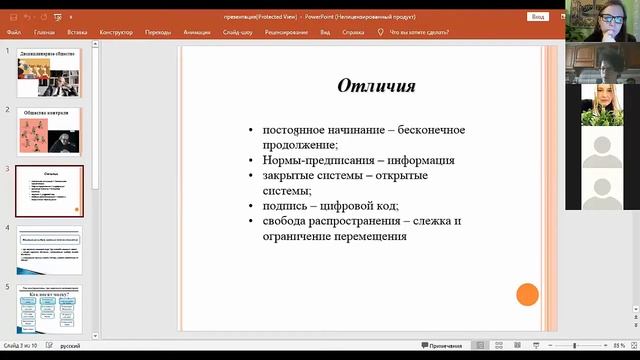
Task: Open the Вид ribbon tab
Action: point(325,32)
